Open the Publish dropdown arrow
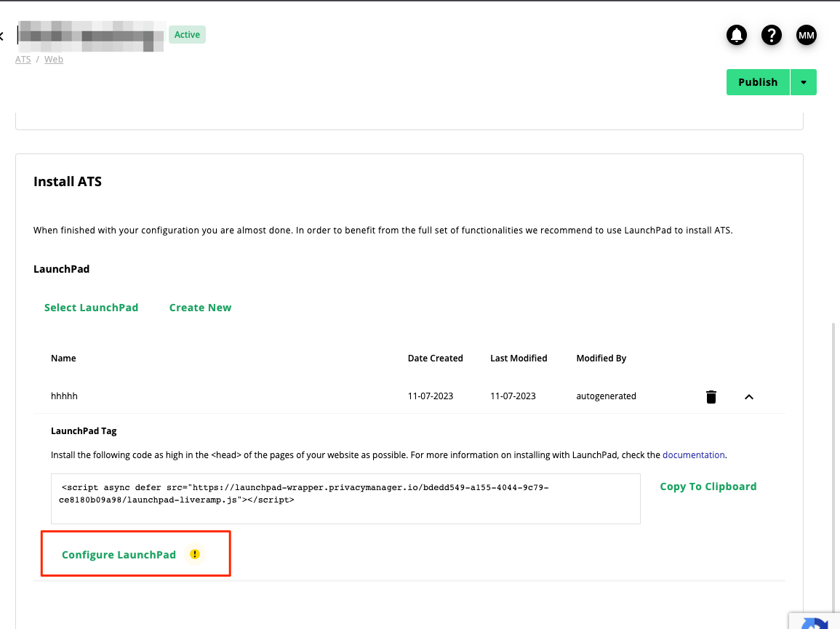Viewport: 840px width, 629px height. point(804,82)
